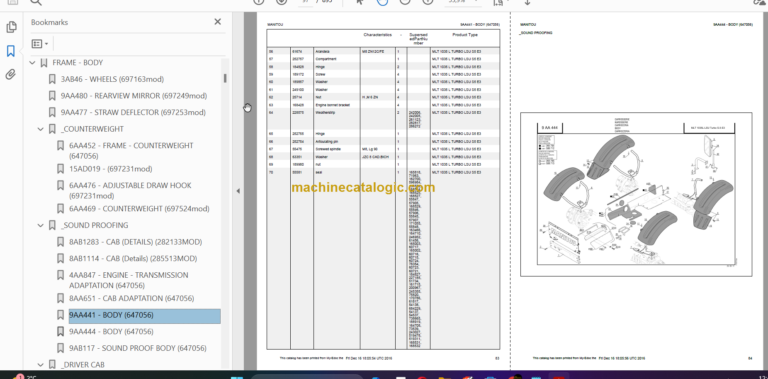This screenshot has width=768, height=379.
Task: Click the "Engine bonnet bracket" table cell
Action: (333, 105)
